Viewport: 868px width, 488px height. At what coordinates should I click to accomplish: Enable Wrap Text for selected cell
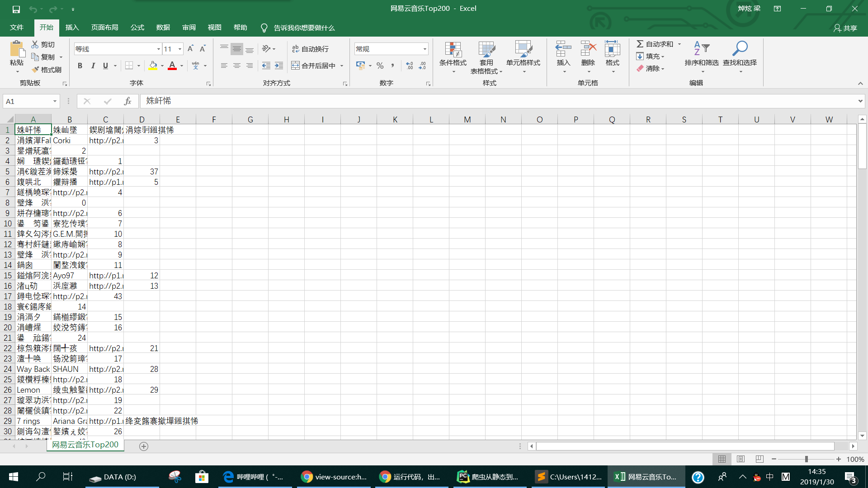click(x=311, y=49)
